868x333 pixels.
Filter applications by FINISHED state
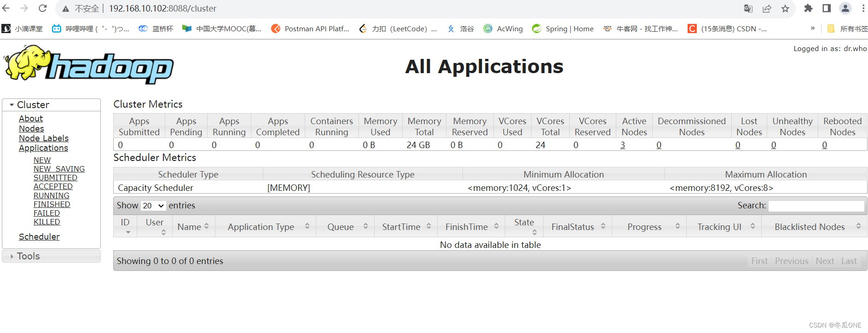[52, 204]
